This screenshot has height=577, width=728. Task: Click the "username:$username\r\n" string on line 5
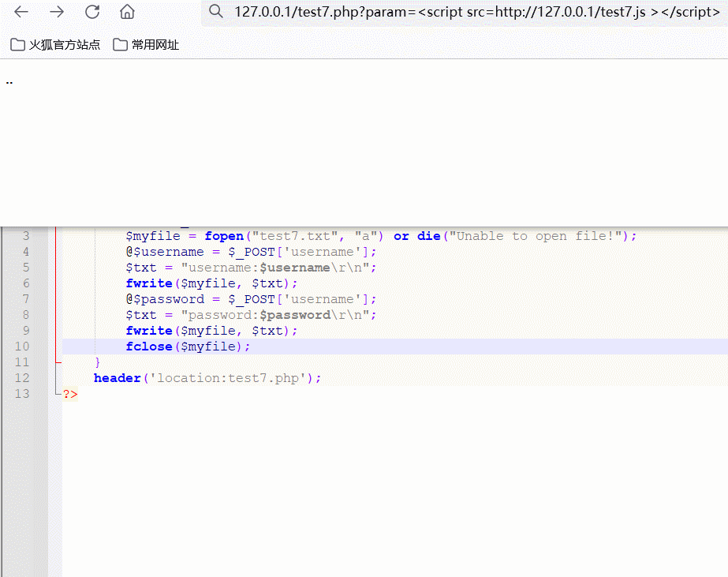pos(275,268)
